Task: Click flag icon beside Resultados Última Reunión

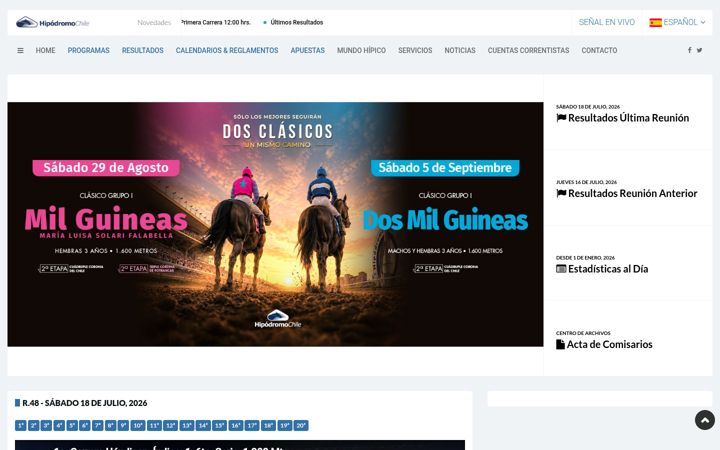Action: 561,118
